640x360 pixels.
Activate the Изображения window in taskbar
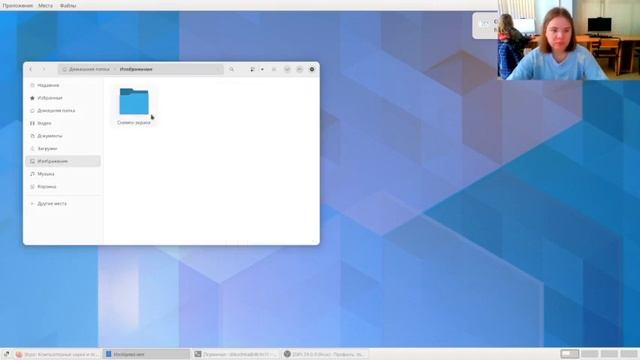click(x=146, y=354)
